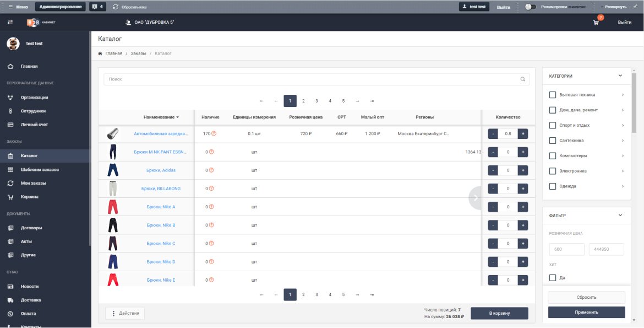Check the Бытовая техника category
The image size is (644, 328).
[x=553, y=95]
